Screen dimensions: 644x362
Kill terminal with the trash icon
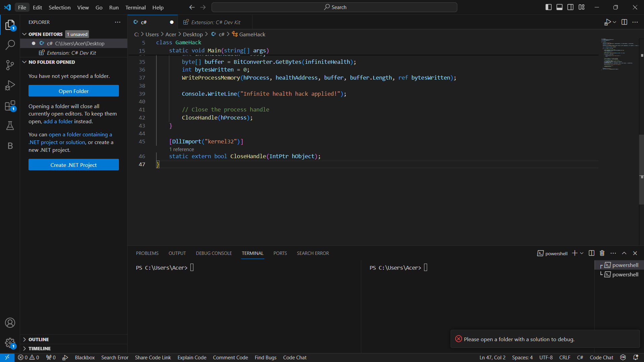[602, 253]
